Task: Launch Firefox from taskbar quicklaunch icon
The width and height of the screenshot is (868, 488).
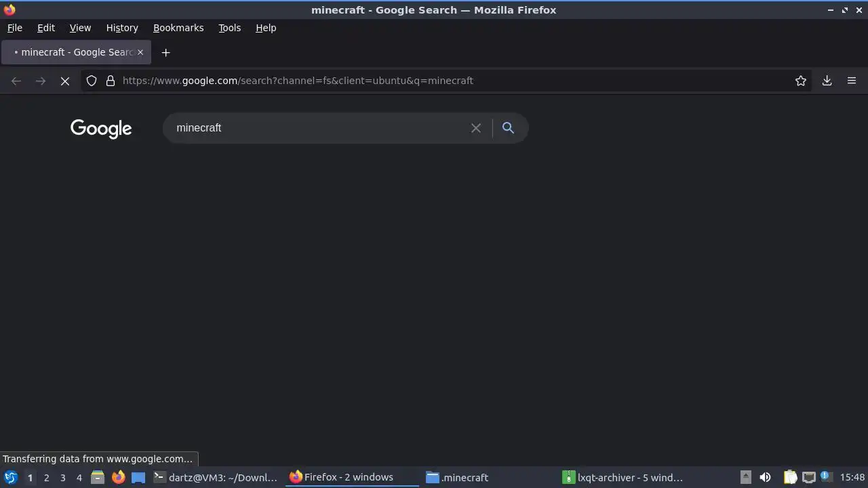Action: [x=118, y=477]
